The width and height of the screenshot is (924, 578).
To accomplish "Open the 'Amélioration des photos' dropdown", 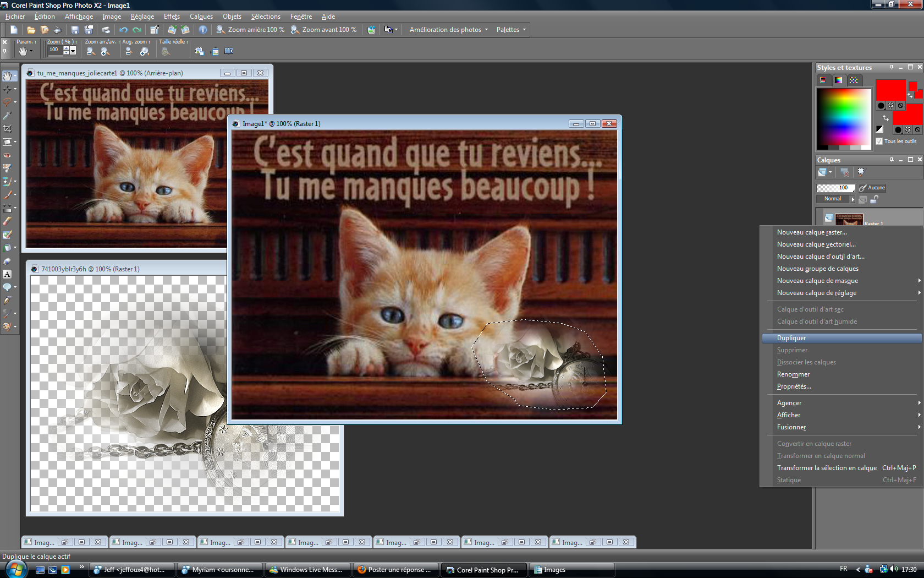I will 448,30.
